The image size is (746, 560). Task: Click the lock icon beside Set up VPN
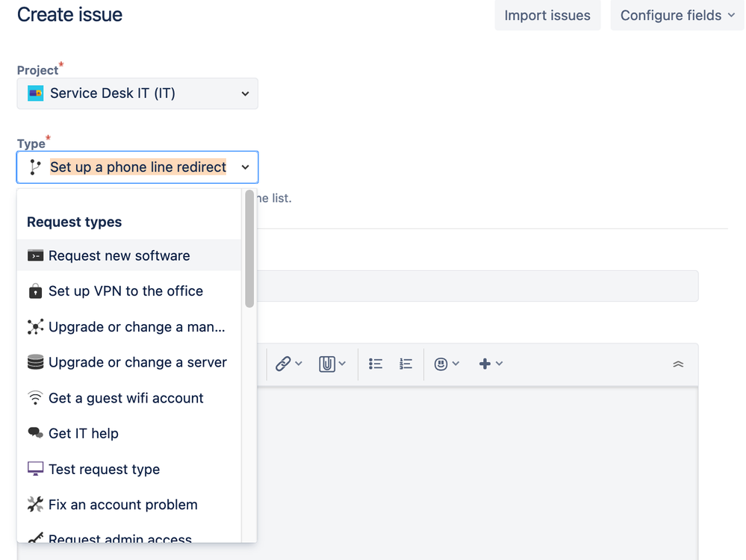tap(36, 291)
